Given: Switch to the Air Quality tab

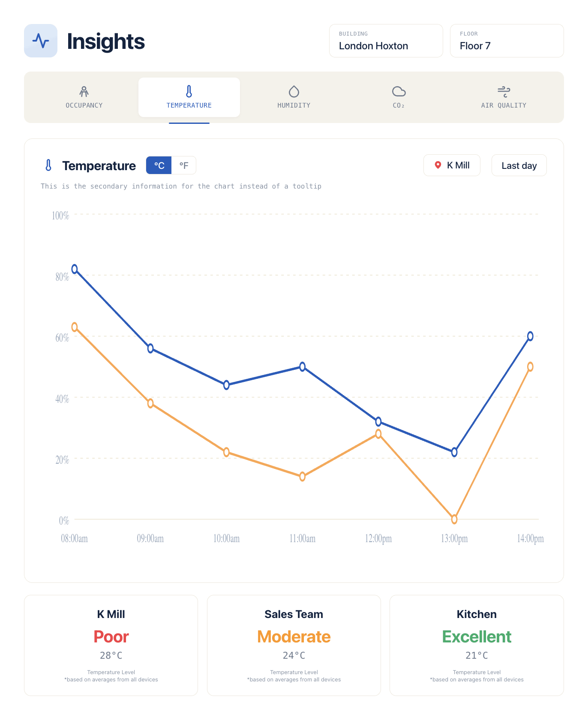Looking at the screenshot, I should point(504,97).
